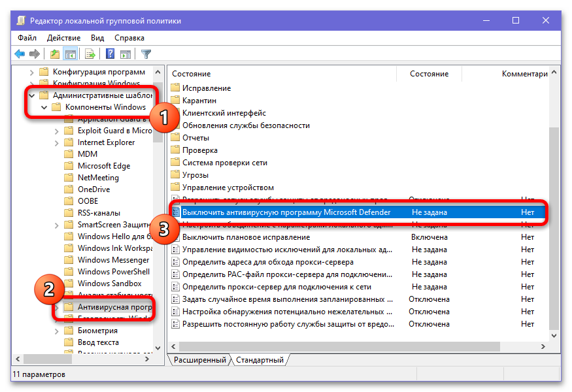Open the Обновления службы безопасности folder
This screenshot has height=392, width=572.
pyautogui.click(x=246, y=125)
